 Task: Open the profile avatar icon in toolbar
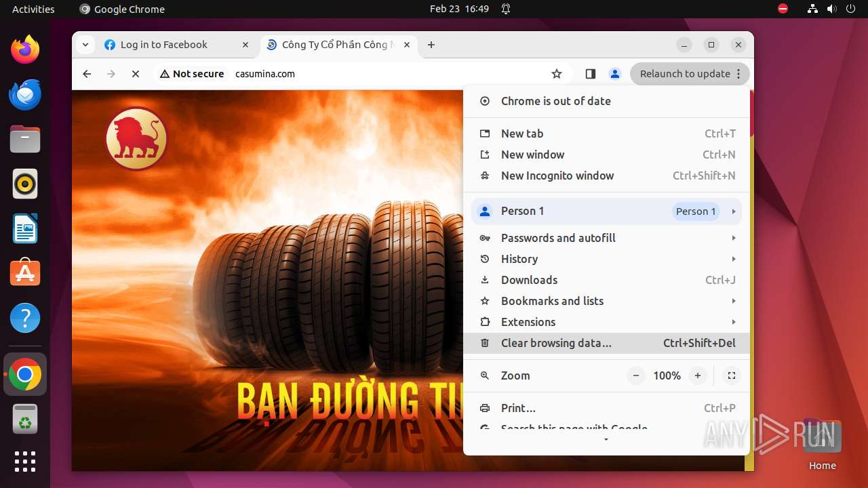(615, 74)
